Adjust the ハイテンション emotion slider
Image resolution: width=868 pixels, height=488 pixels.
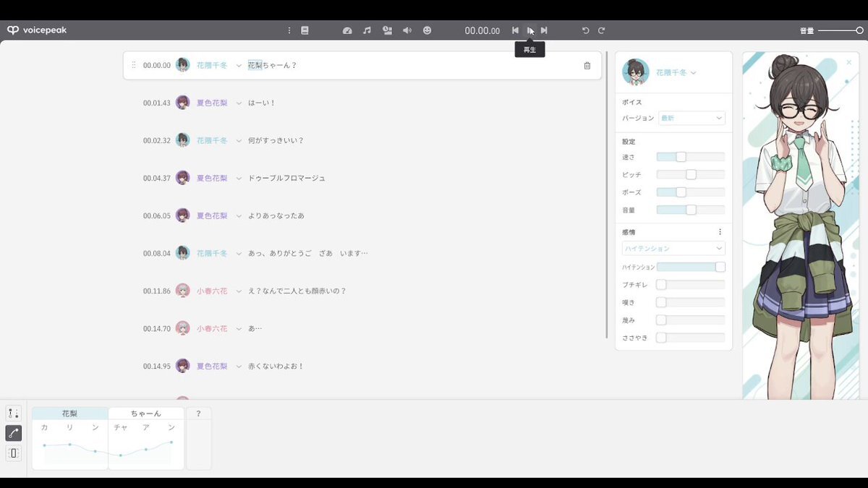click(690, 267)
